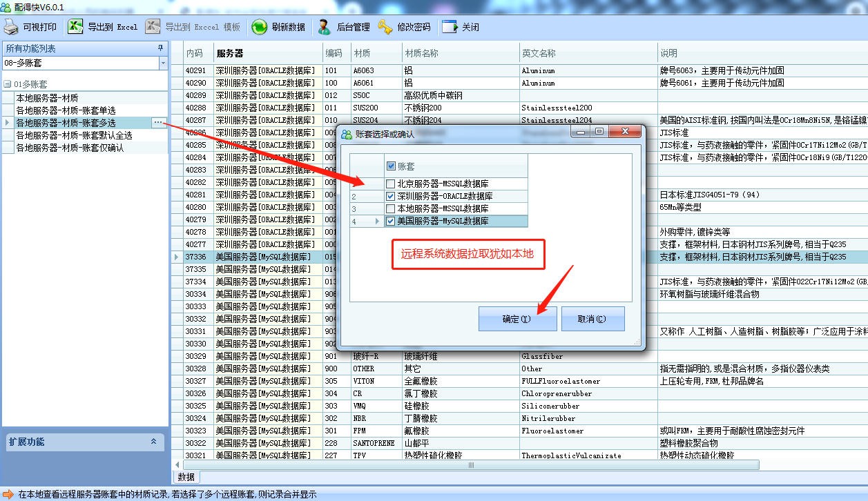
Task: Click the grey Excel template export icon
Action: [154, 27]
